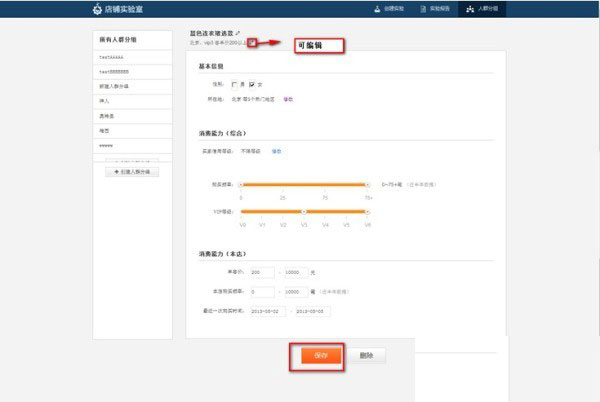Image resolution: width=600 pixels, height=402 pixels.
Task: Open 创建实验 in the top navigation
Action: coord(389,9)
